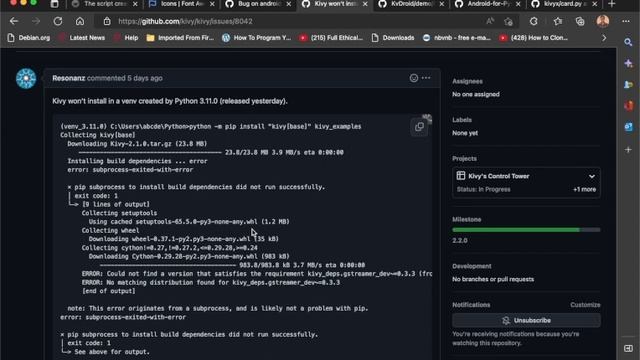This screenshot has height=360, width=640.
Task: Open '(428) How to Clon...' bookmark
Action: [533, 38]
